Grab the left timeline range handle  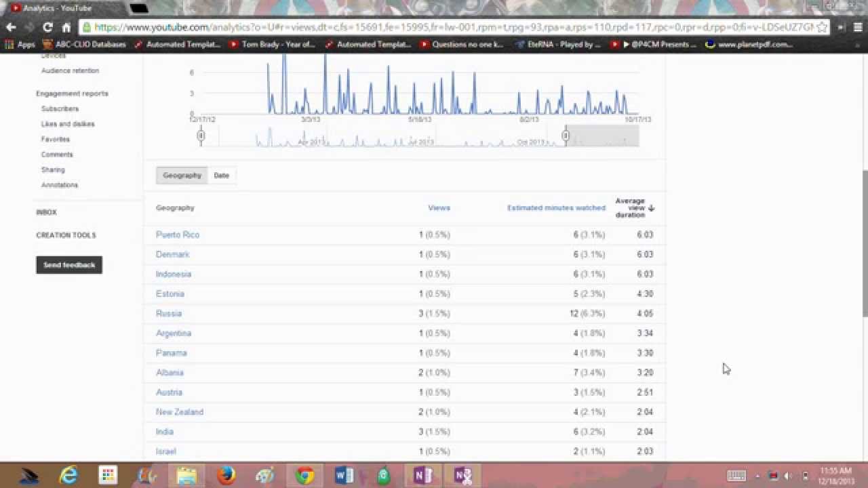point(201,136)
